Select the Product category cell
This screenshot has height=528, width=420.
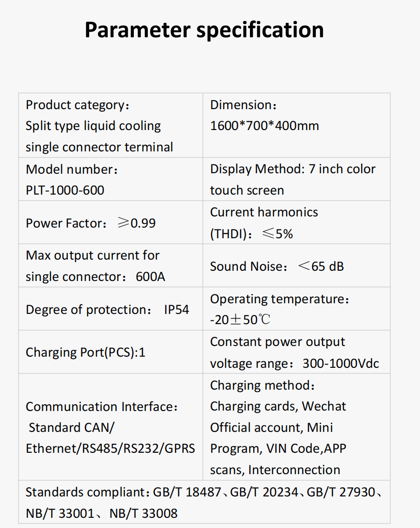[x=111, y=125]
